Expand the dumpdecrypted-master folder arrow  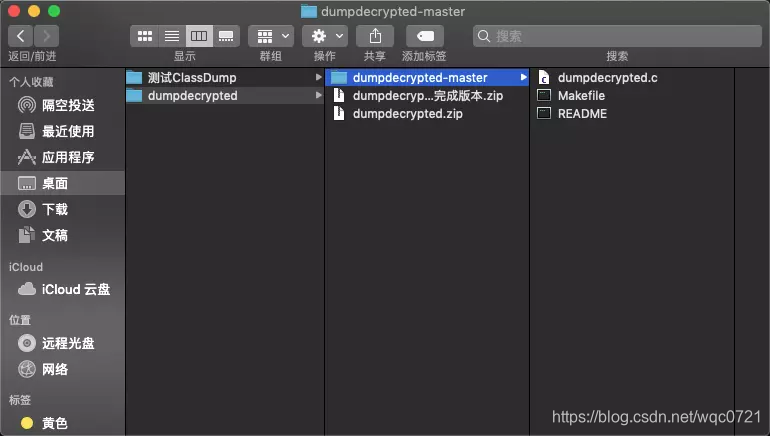point(523,77)
